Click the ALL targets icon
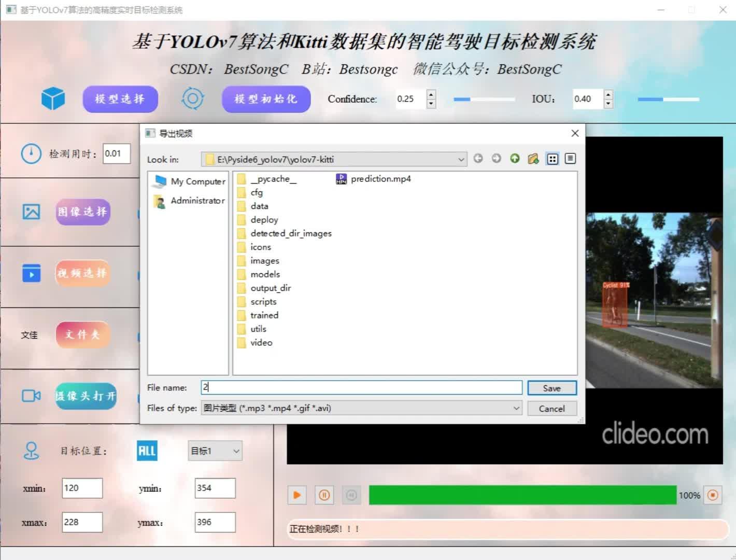Screen dimensions: 736x560 (147, 451)
